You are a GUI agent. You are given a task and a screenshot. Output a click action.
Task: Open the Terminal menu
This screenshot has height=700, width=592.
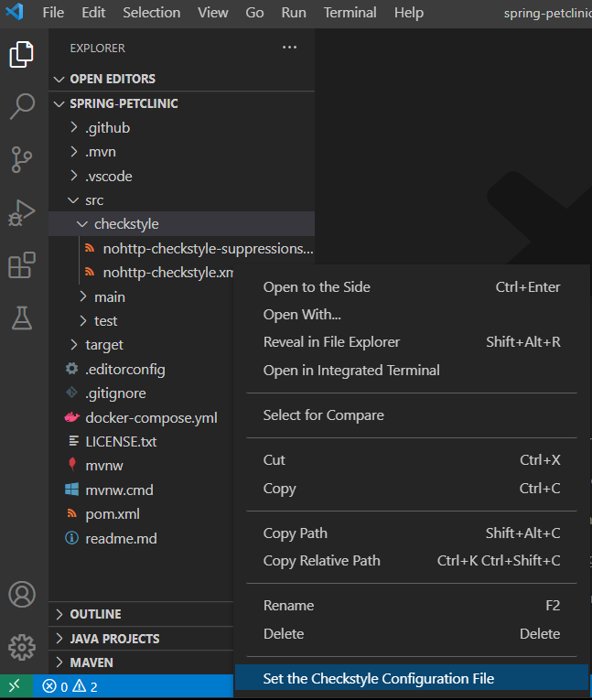pos(350,13)
